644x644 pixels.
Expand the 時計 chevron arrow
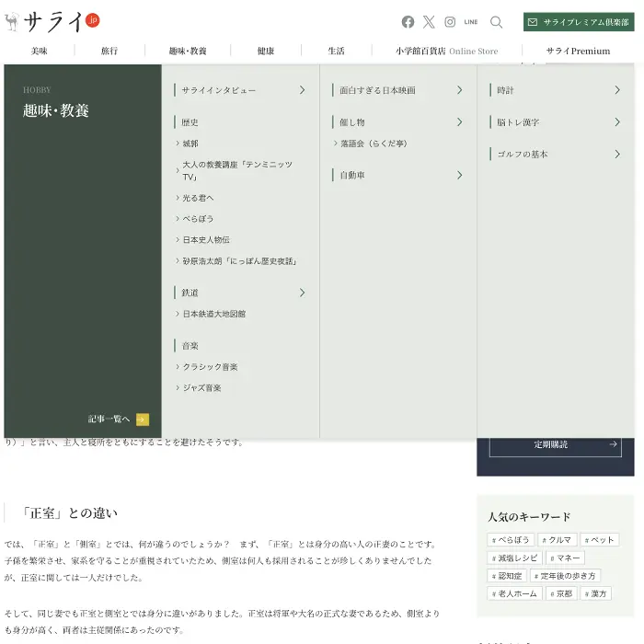point(617,90)
